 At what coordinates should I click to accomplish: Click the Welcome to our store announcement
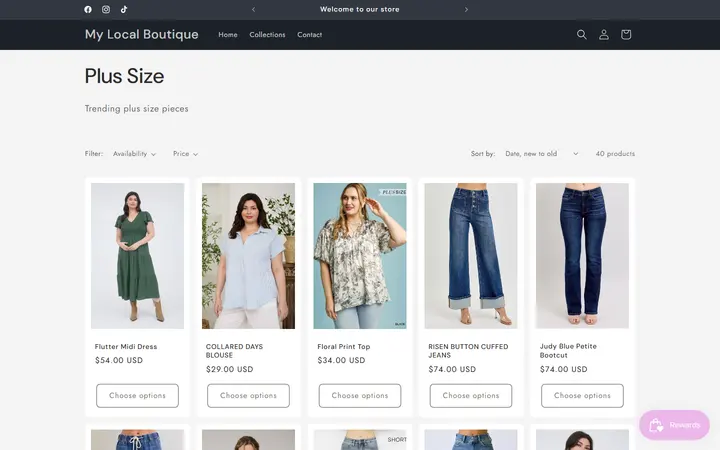coord(360,9)
